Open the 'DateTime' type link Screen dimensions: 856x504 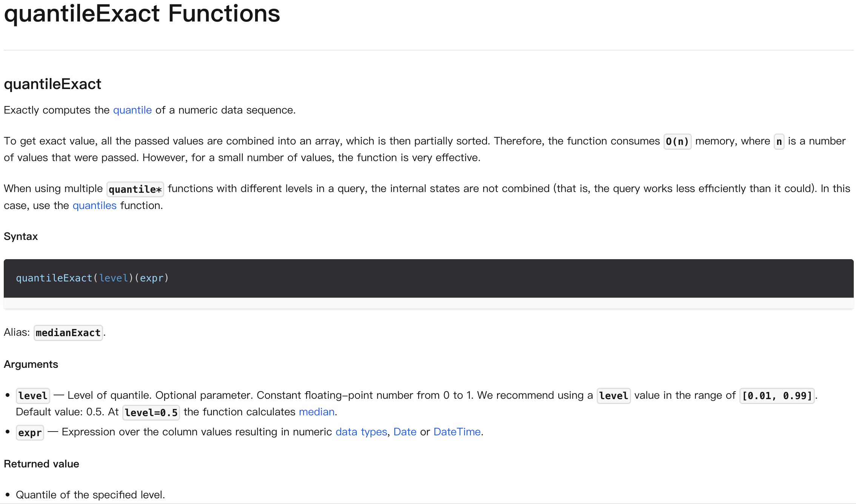(457, 432)
